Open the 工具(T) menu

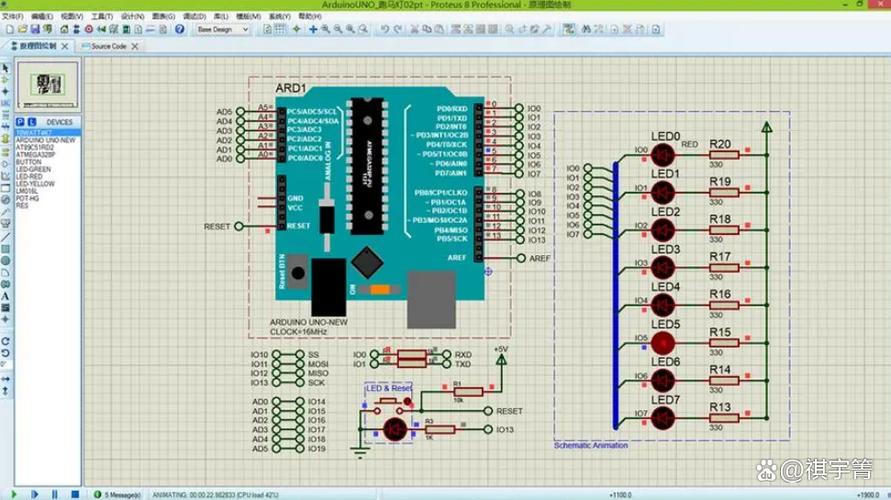pyautogui.click(x=102, y=16)
